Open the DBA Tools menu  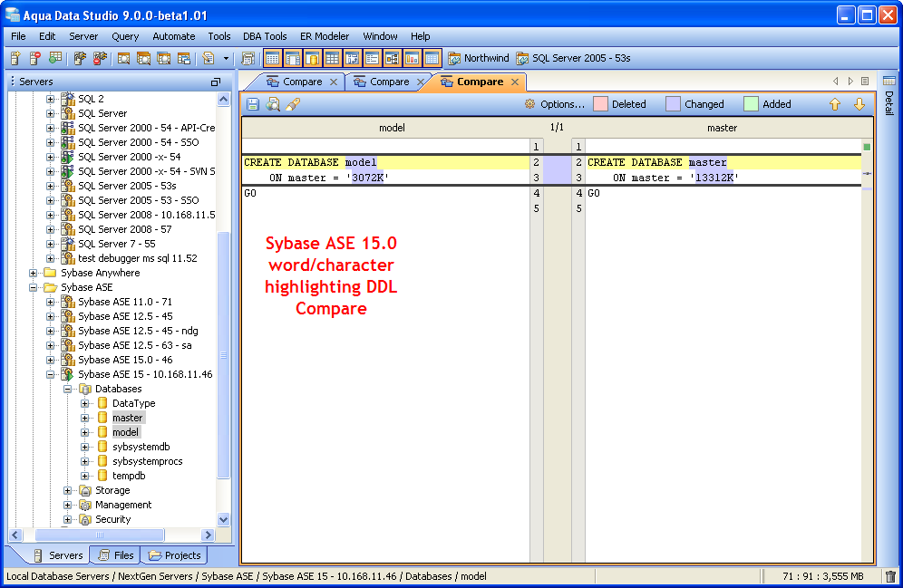click(265, 36)
